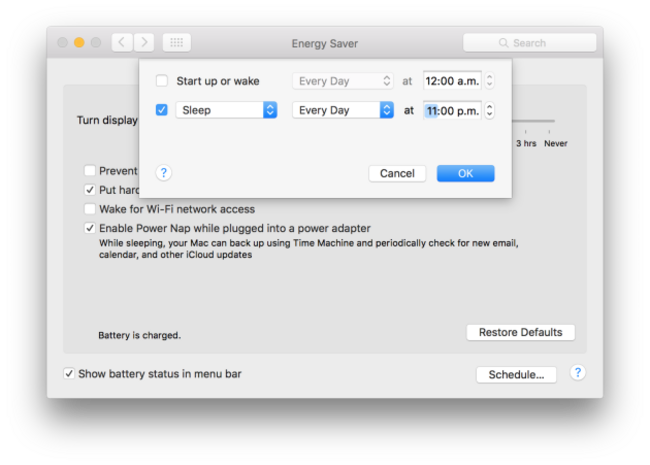This screenshot has height=465, width=650.
Task: Uncheck the Sleep schedule checkbox
Action: click(162, 110)
